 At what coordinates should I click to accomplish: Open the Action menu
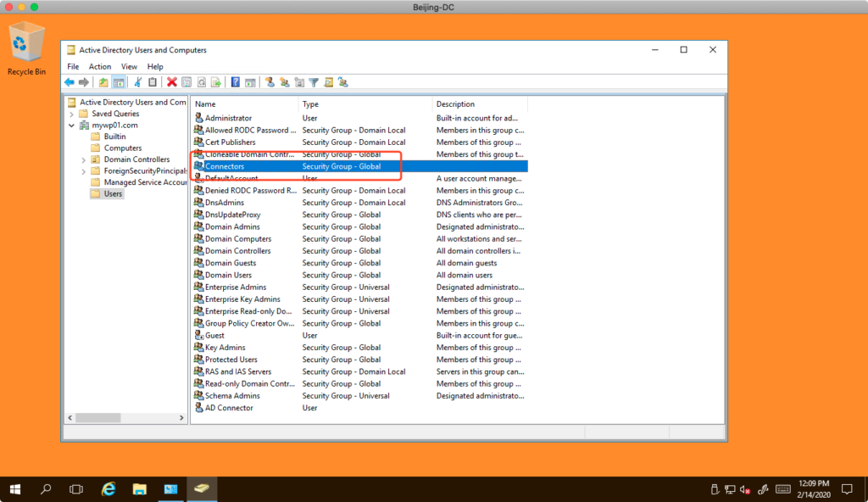point(100,66)
